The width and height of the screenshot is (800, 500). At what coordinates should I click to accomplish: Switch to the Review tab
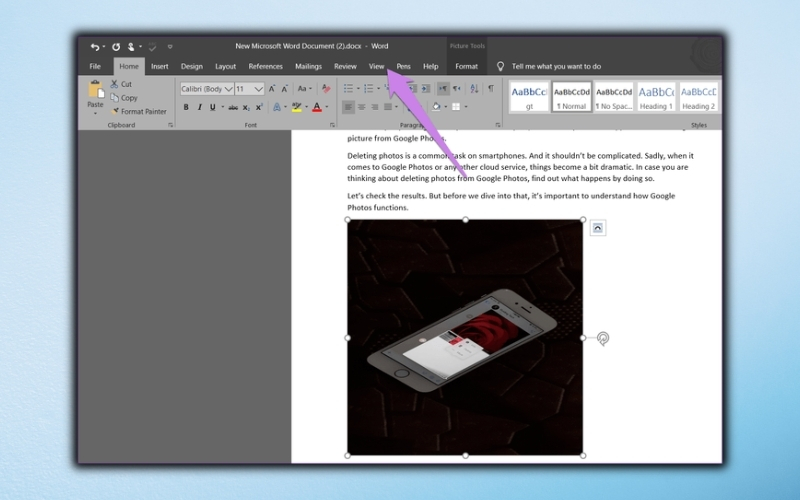(x=345, y=66)
